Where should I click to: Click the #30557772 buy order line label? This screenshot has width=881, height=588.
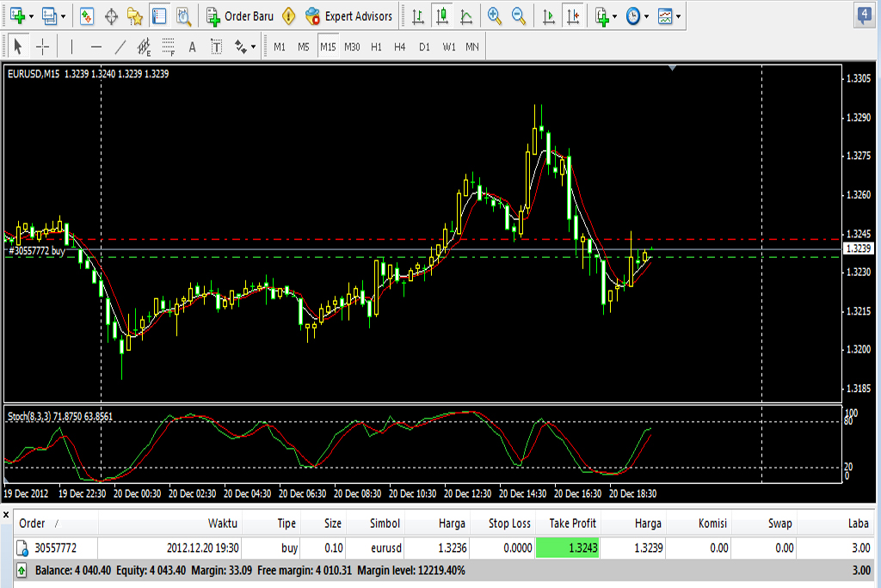[36, 251]
